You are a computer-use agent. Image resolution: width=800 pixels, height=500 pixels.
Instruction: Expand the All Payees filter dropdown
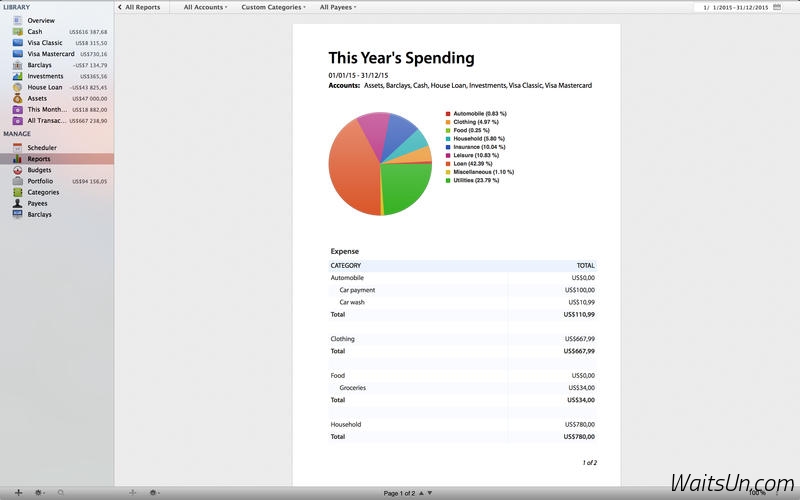click(338, 7)
